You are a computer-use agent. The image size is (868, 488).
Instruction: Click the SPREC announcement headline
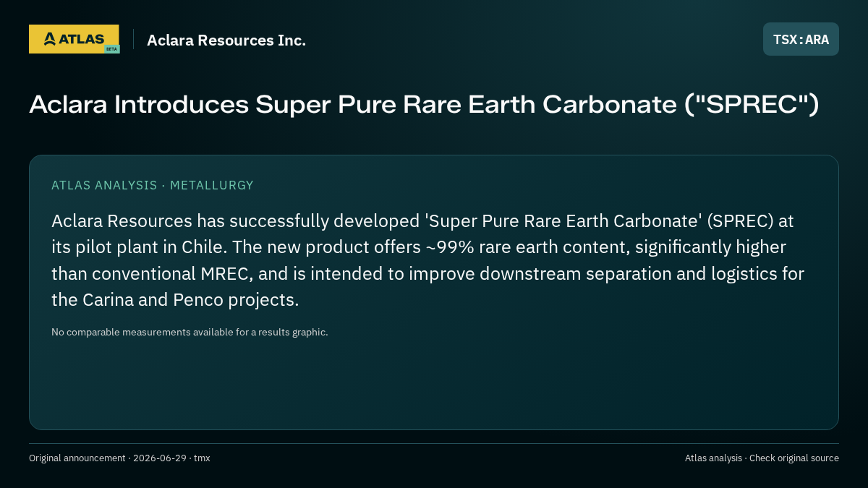coord(424,104)
